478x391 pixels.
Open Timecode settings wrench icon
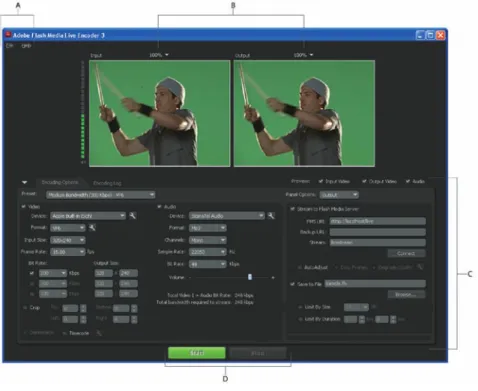[99, 333]
